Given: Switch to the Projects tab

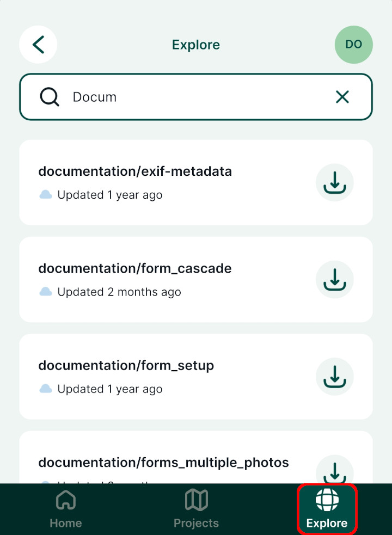Looking at the screenshot, I should (196, 509).
